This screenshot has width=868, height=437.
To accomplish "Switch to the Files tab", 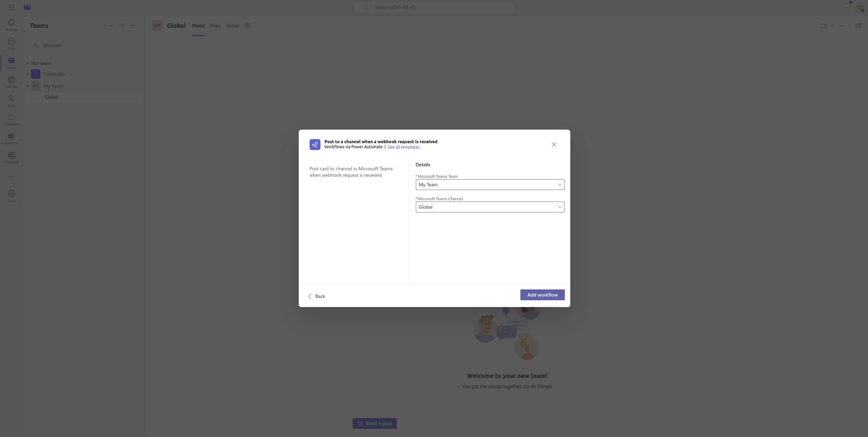I will point(215,26).
